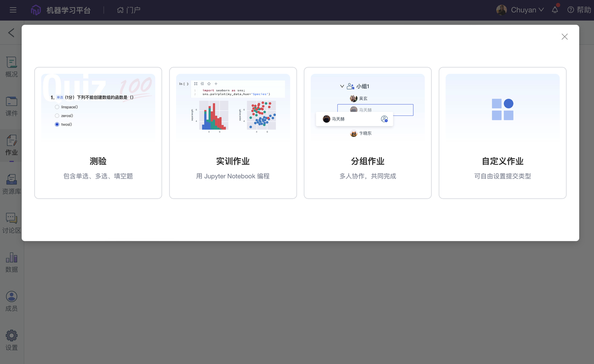This screenshot has height=364, width=594.
Task: Open the hamburger menu icon
Action: (13, 10)
